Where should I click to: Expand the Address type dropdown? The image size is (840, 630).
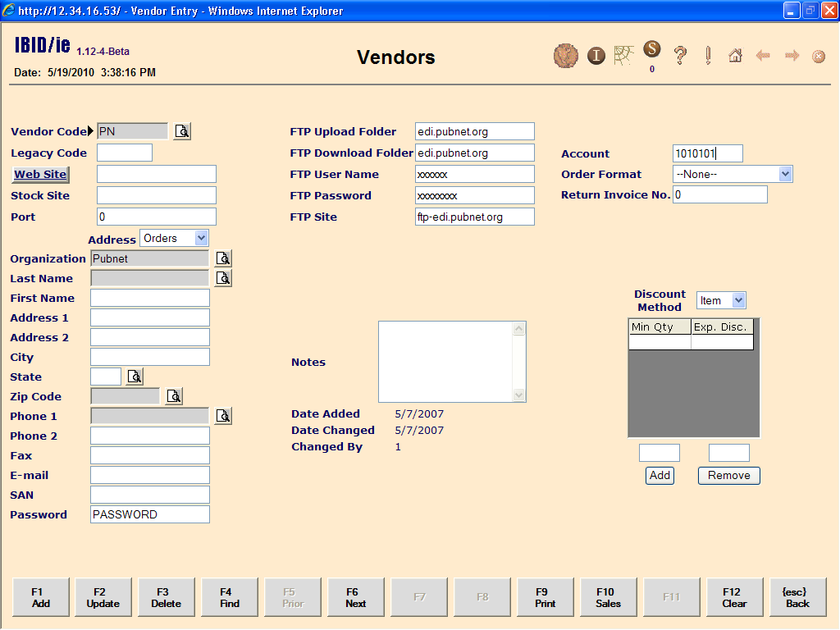(x=201, y=238)
